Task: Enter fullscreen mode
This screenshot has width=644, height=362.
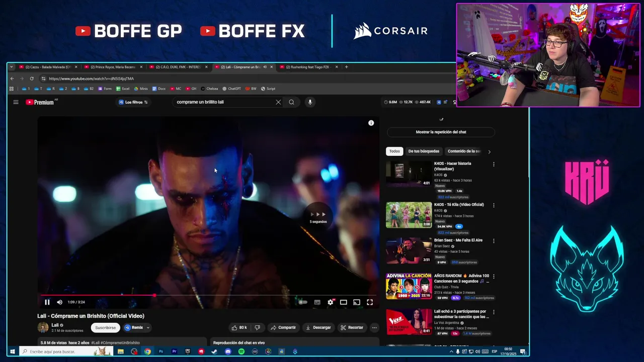Action: 370,302
